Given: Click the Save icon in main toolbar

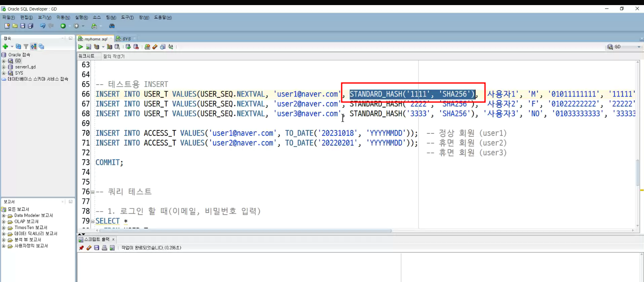Looking at the screenshot, I should (x=22, y=26).
